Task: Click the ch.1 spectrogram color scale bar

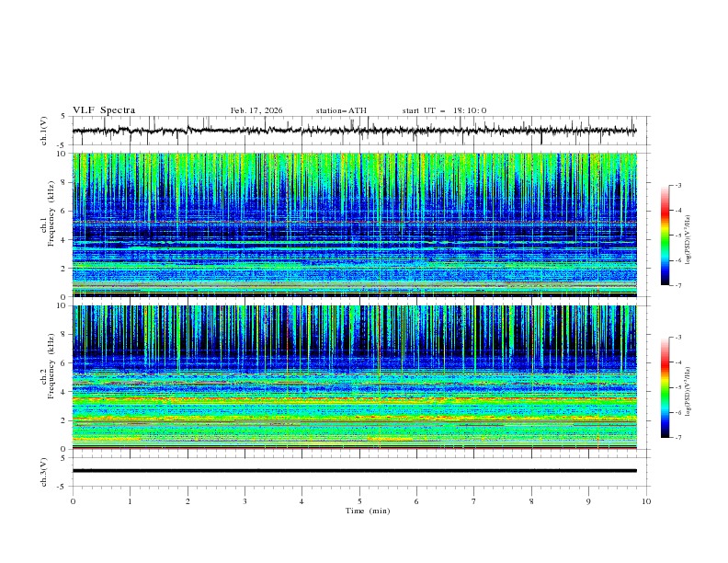Action: [x=665, y=236]
